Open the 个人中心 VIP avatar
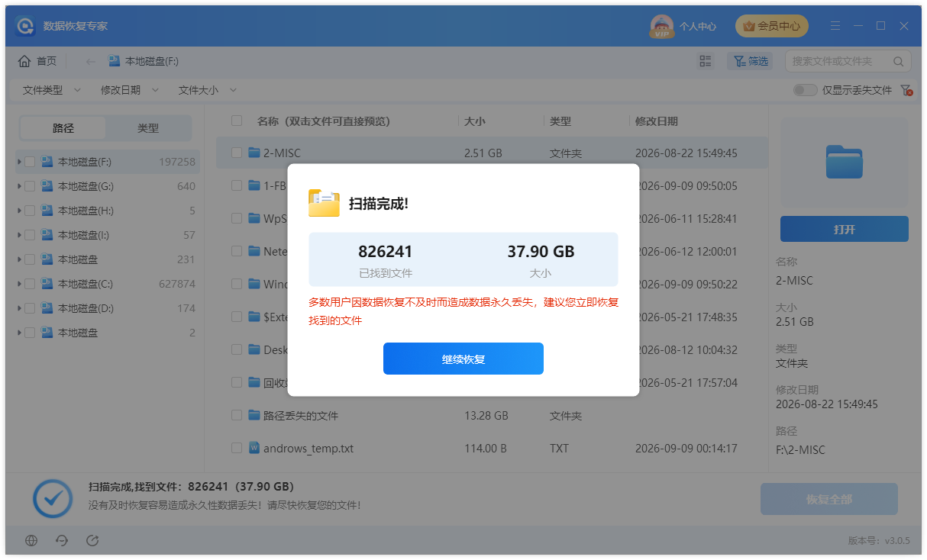 (x=661, y=26)
